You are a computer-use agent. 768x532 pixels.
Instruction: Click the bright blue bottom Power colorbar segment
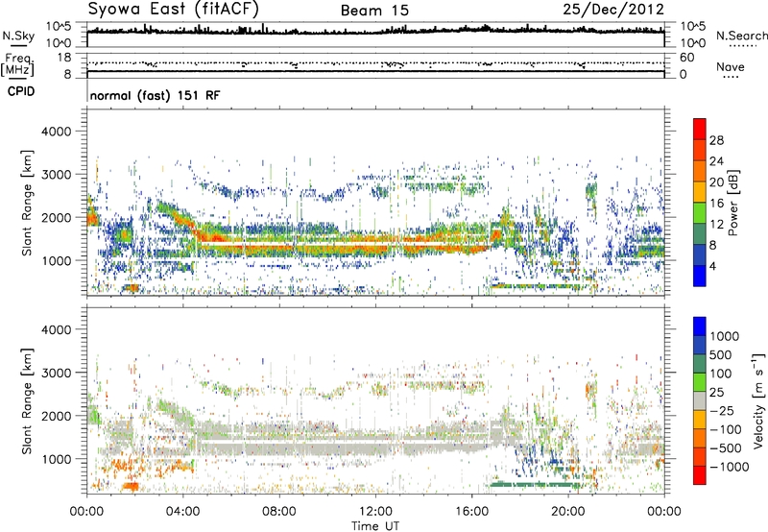700,276
